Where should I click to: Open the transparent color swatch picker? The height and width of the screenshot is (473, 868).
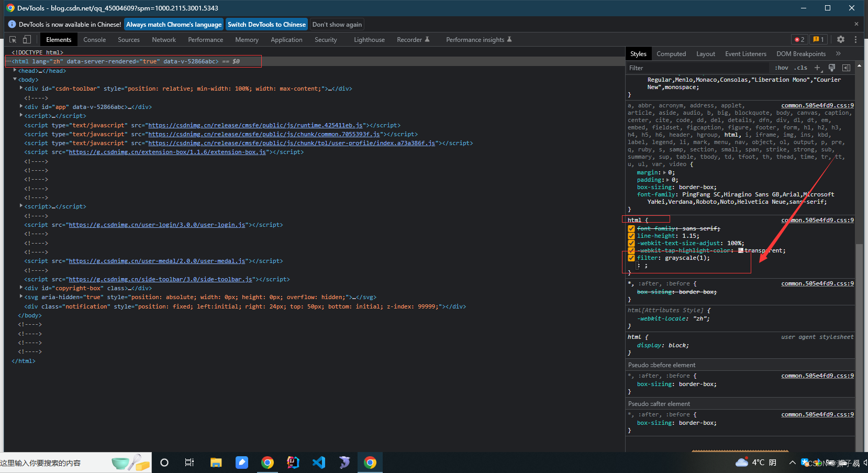(x=741, y=250)
